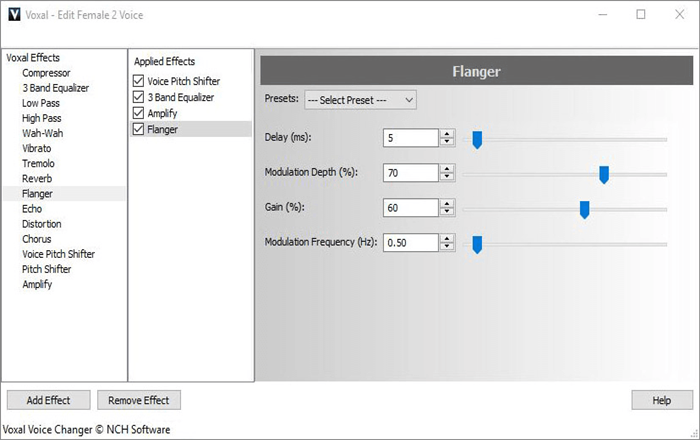Screen dimensions: 700x440
Task: Click the Add Effect button
Action: click(49, 400)
